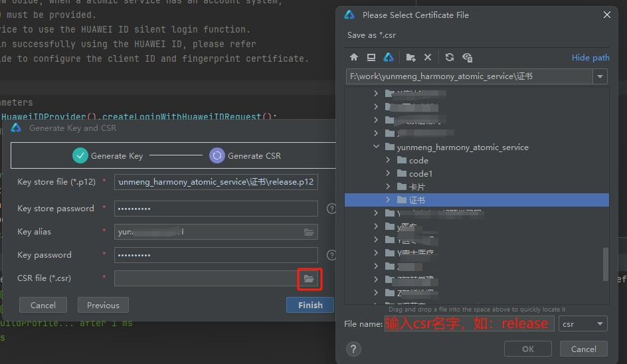Image resolution: width=627 pixels, height=364 pixels.
Task: Select yunmeng_harmony_atomic_service folder
Action: [462, 147]
